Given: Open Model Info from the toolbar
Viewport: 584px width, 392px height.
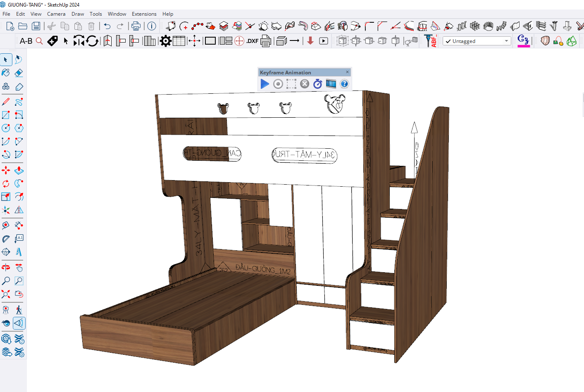Looking at the screenshot, I should pos(152,26).
